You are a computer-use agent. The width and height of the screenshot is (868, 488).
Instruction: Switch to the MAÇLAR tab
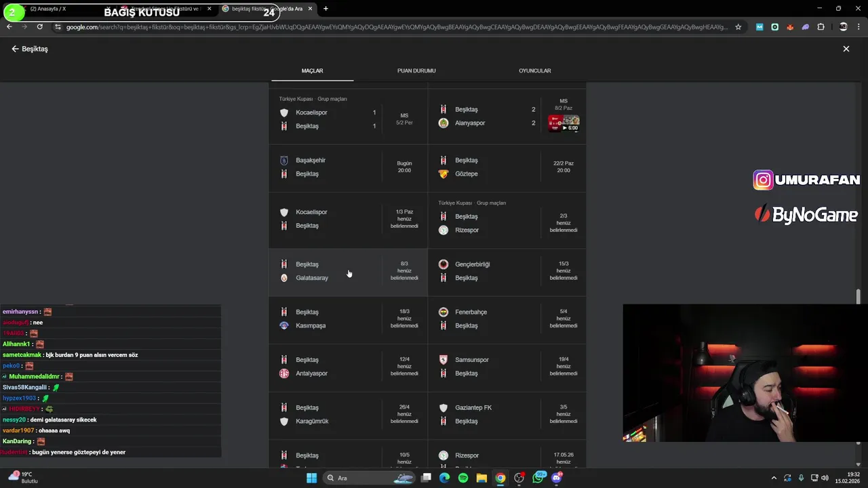click(x=312, y=70)
